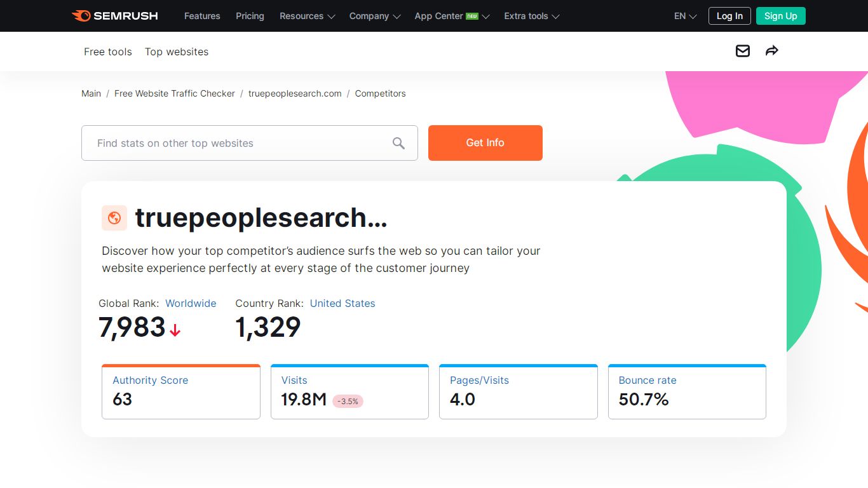The height and width of the screenshot is (488, 868).
Task: Open the Bounce rate card
Action: pos(687,391)
